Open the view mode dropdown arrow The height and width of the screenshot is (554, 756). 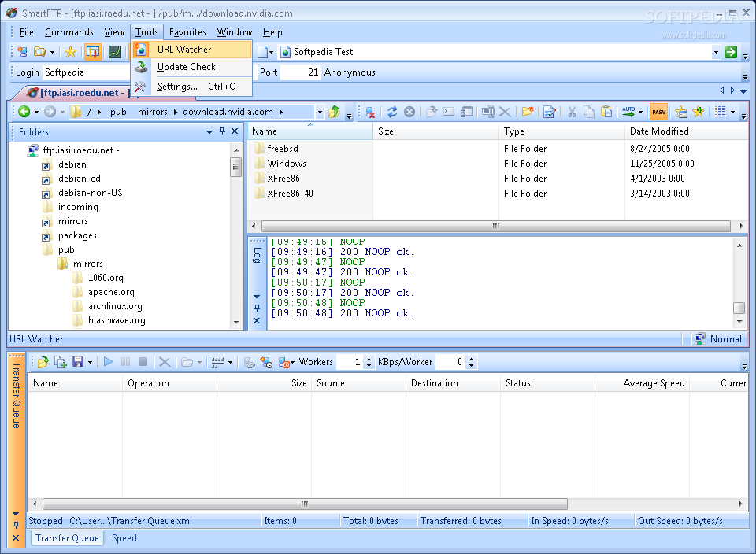[x=732, y=112]
